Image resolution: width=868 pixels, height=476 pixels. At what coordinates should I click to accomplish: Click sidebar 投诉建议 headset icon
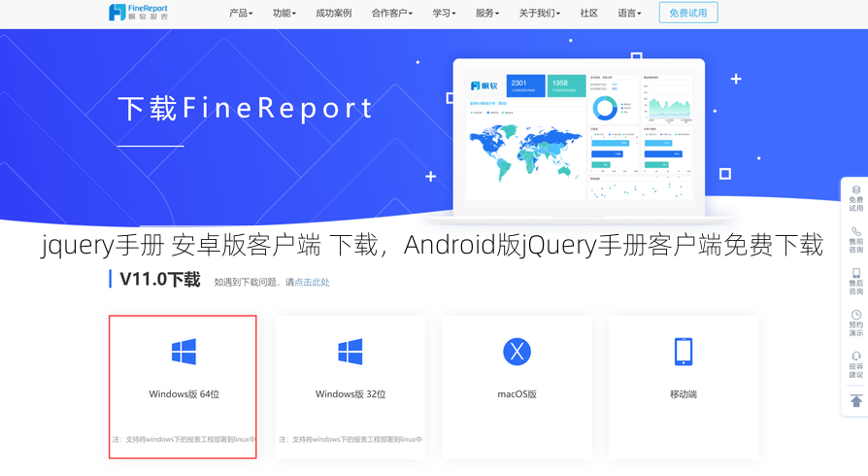tap(855, 356)
